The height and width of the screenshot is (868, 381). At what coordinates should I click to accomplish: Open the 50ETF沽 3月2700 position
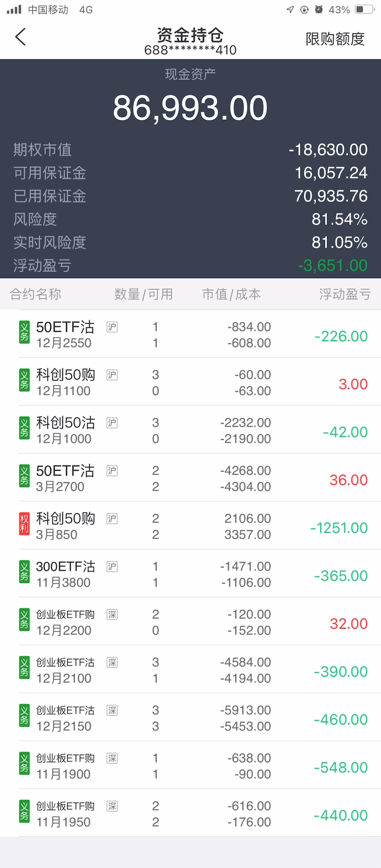click(190, 478)
